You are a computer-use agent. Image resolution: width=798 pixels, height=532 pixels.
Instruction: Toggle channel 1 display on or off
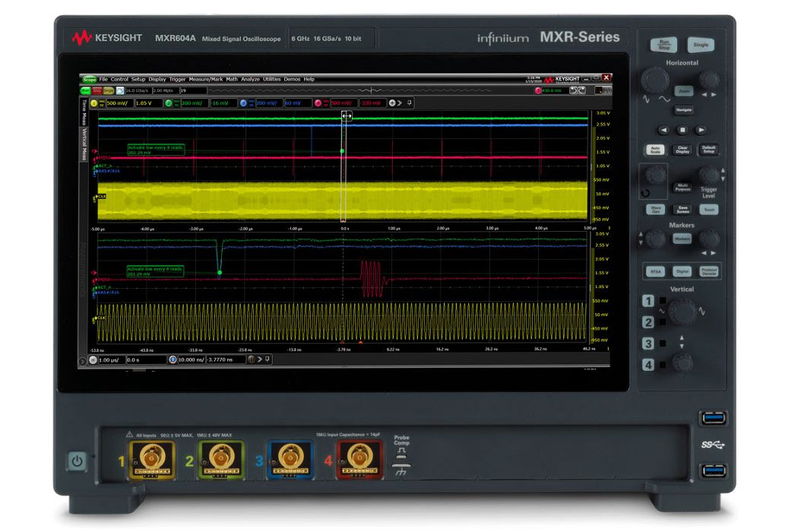click(93, 103)
